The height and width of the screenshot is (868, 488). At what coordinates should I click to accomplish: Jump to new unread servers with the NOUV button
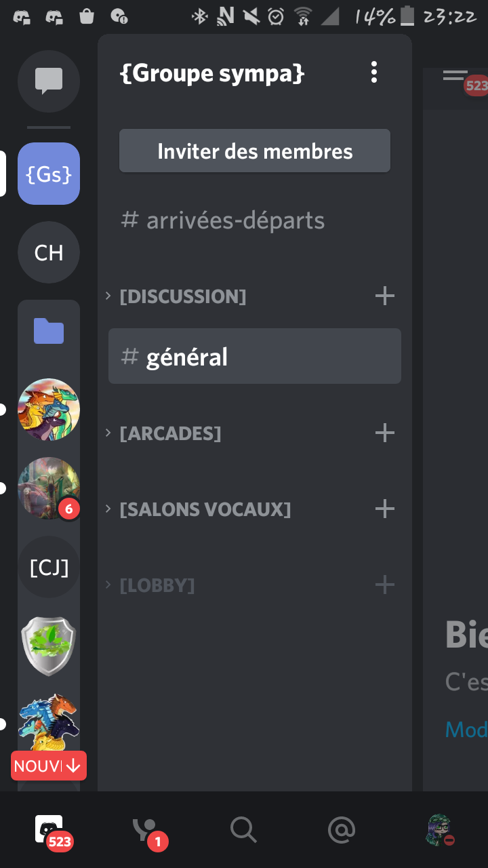[x=49, y=766]
